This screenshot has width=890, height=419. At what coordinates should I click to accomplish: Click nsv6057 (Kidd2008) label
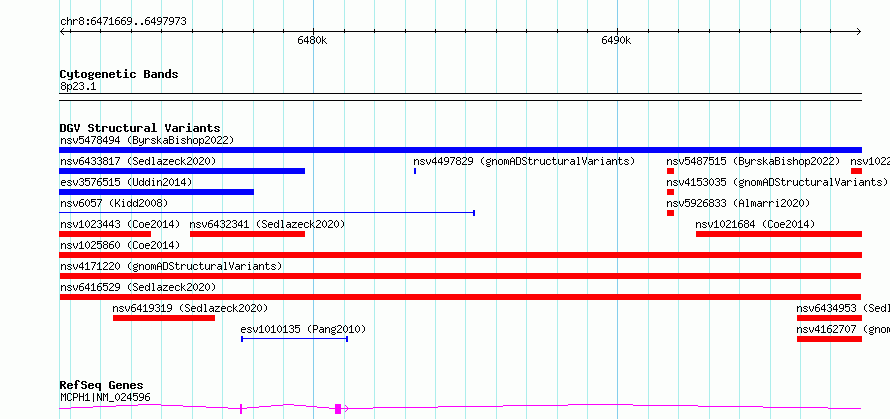[x=114, y=203]
